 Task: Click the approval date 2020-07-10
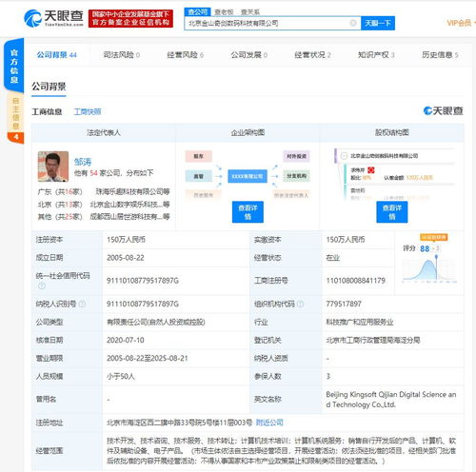(x=126, y=340)
